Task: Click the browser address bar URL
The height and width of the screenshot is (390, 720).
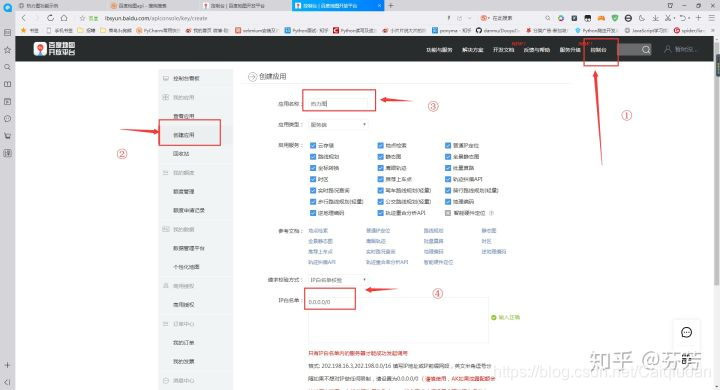Action: click(x=156, y=18)
